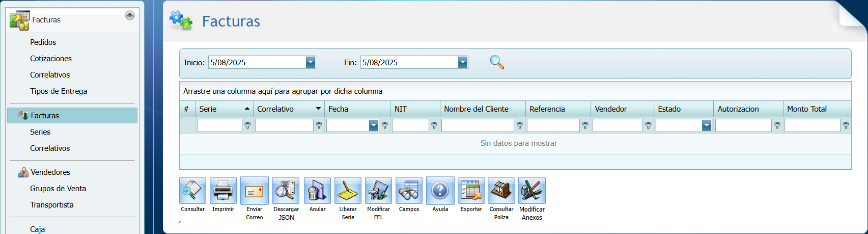Image resolution: width=868 pixels, height=234 pixels.
Task: Click the Consultar toolbar icon
Action: pos(192,191)
